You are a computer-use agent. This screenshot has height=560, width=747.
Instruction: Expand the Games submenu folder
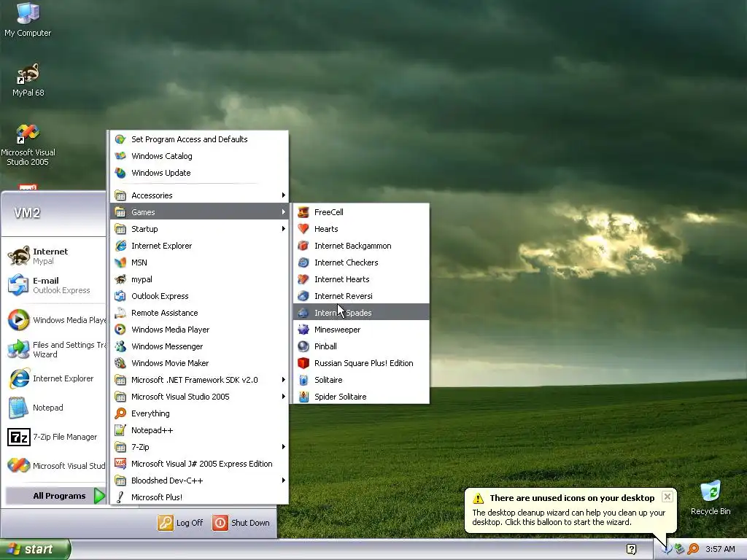pyautogui.click(x=199, y=212)
